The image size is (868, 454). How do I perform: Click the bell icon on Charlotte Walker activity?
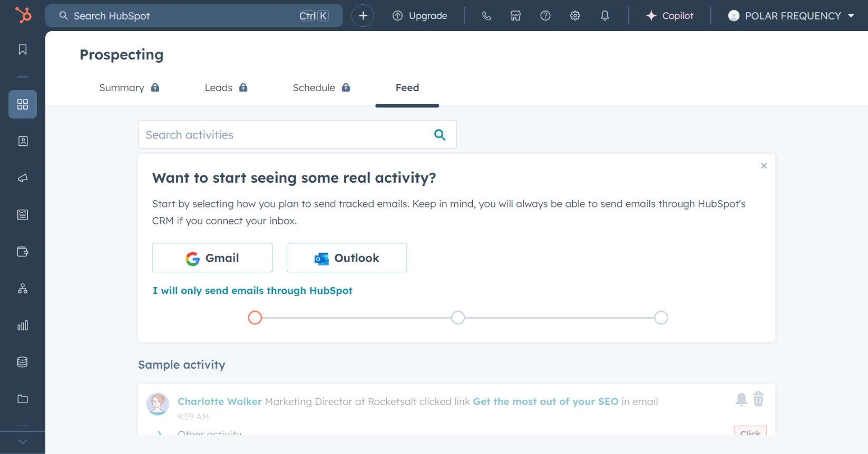(x=742, y=400)
